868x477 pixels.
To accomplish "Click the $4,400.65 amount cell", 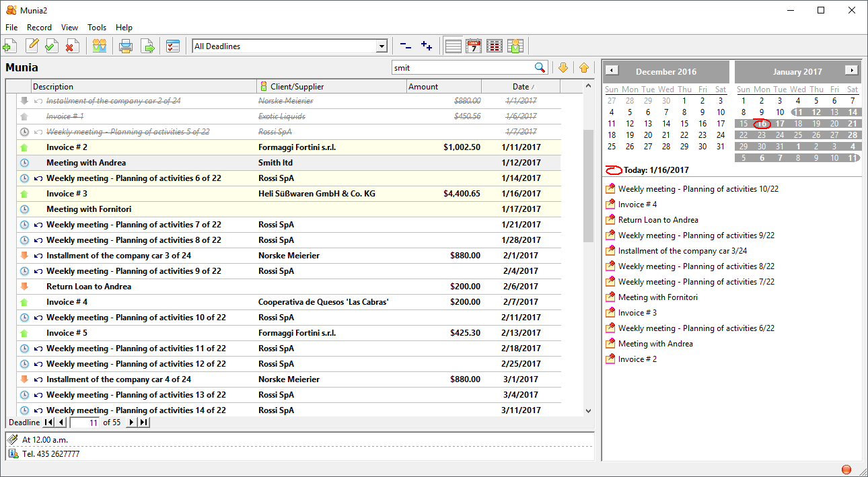I will click(x=462, y=194).
